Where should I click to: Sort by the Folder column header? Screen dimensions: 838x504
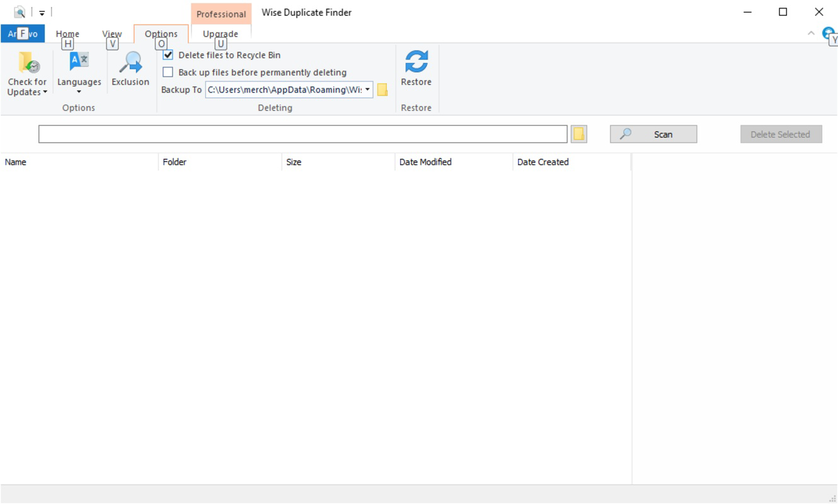click(x=220, y=162)
